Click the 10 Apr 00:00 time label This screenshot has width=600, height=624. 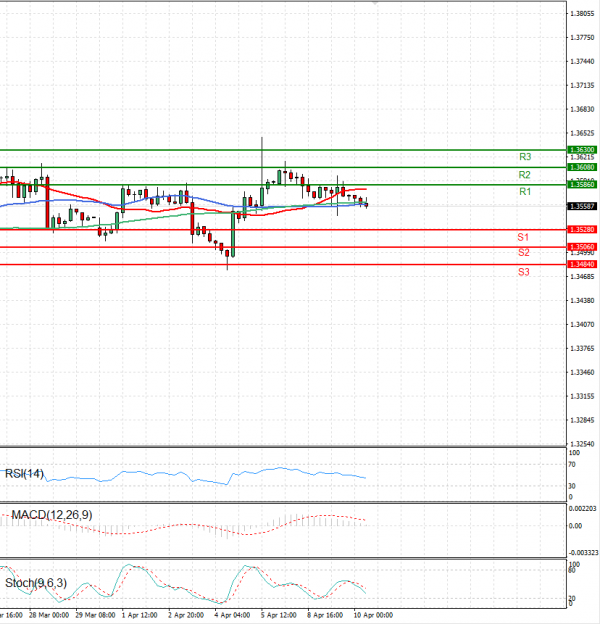click(373, 615)
